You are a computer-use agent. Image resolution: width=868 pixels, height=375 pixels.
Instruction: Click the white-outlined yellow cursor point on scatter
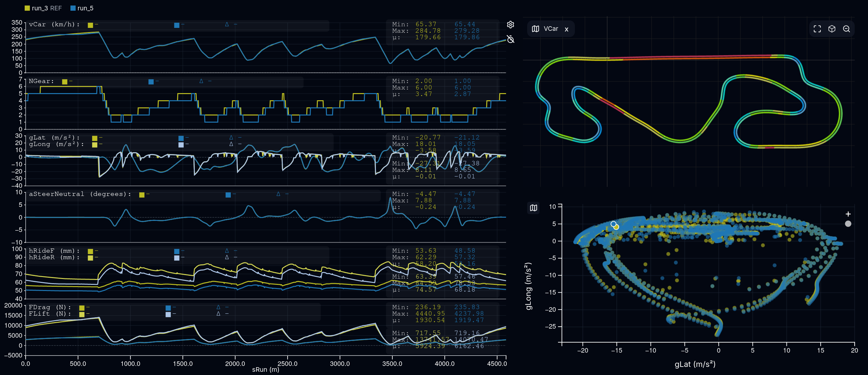(616, 227)
